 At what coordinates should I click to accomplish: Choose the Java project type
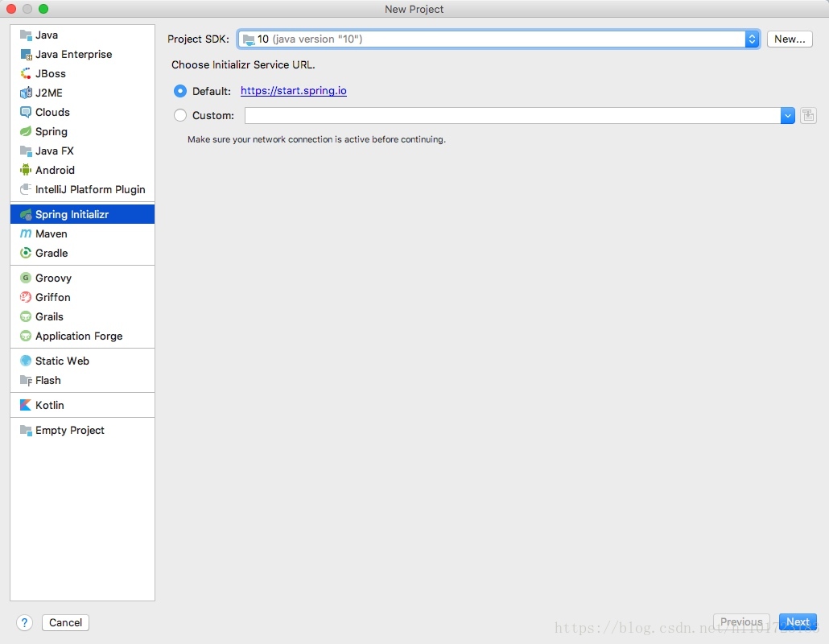coord(82,35)
